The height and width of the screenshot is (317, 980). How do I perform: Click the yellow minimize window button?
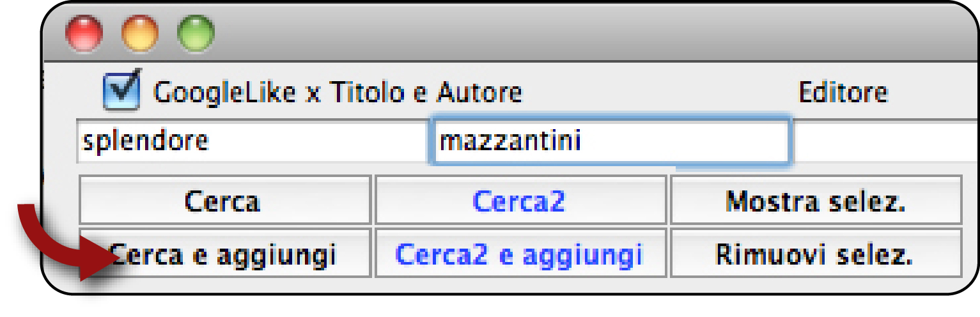140,34
